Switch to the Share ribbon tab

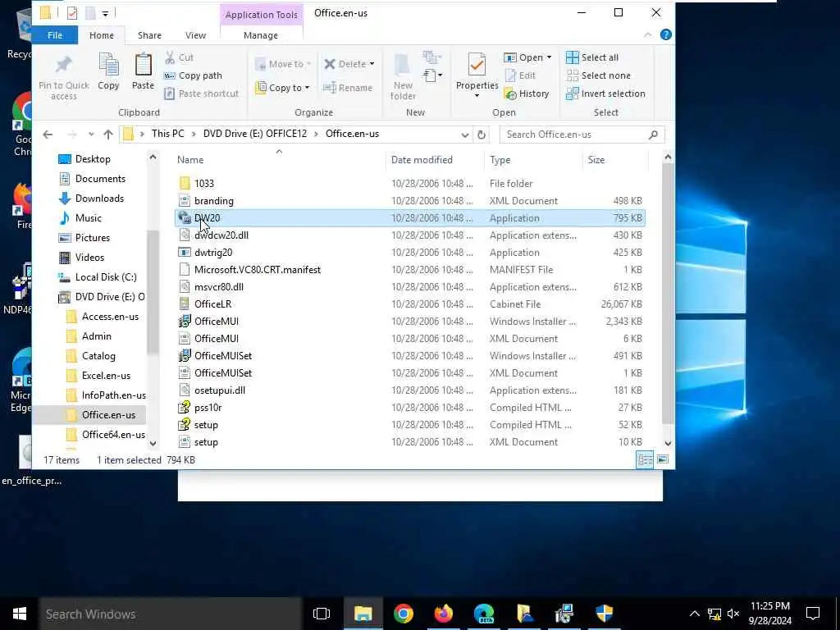[149, 35]
